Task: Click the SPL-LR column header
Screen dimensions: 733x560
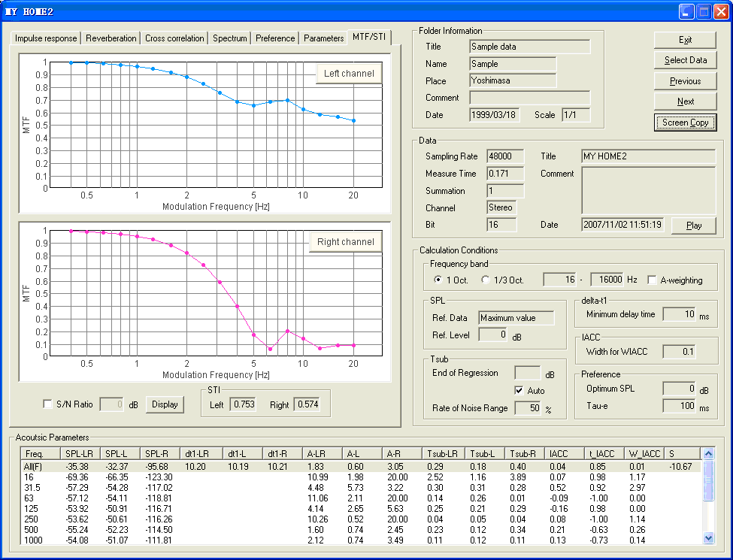Action: 80,453
